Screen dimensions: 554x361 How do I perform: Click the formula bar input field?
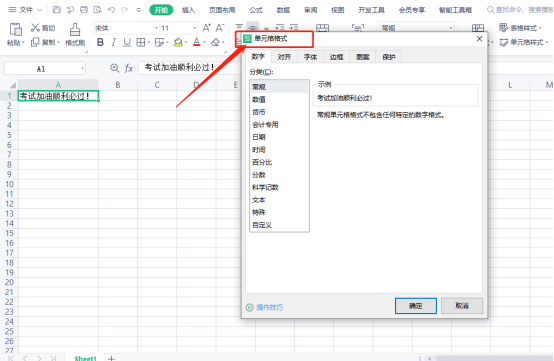[189, 68]
